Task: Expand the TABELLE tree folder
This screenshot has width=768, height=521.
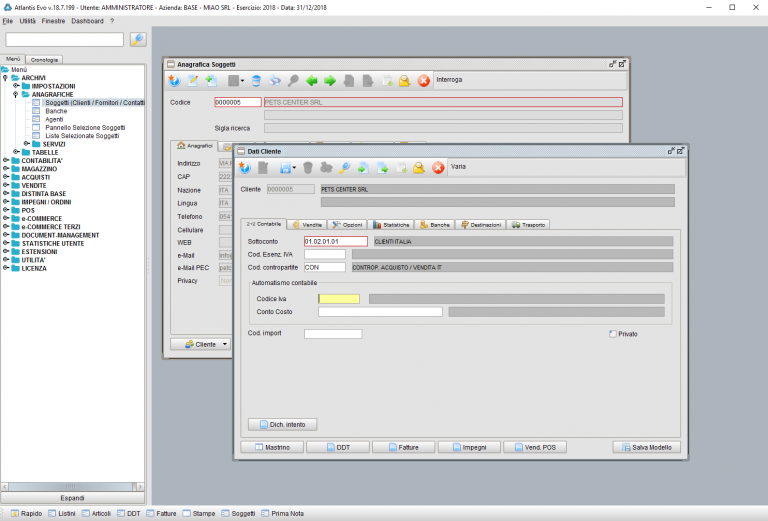Action: (16, 152)
